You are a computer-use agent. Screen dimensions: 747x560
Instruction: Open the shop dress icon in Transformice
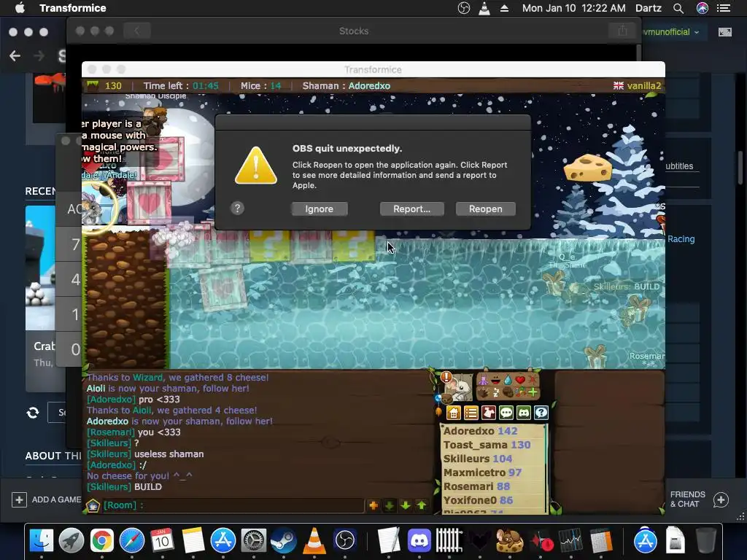489,413
